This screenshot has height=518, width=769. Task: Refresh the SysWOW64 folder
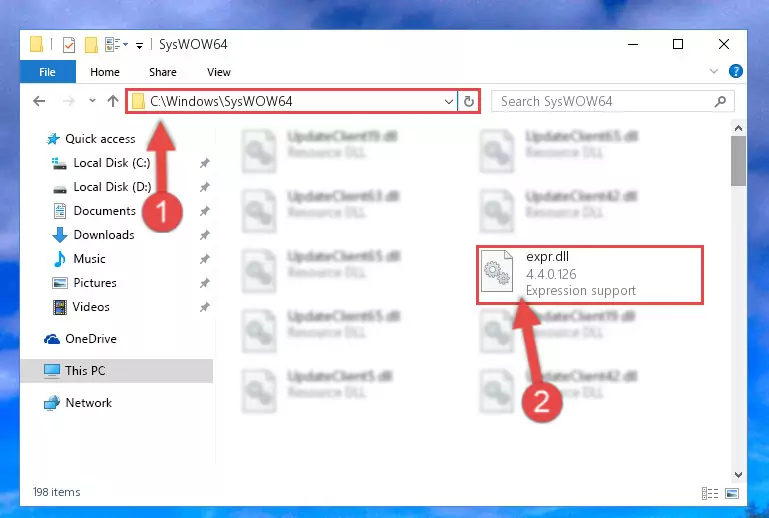tap(469, 102)
